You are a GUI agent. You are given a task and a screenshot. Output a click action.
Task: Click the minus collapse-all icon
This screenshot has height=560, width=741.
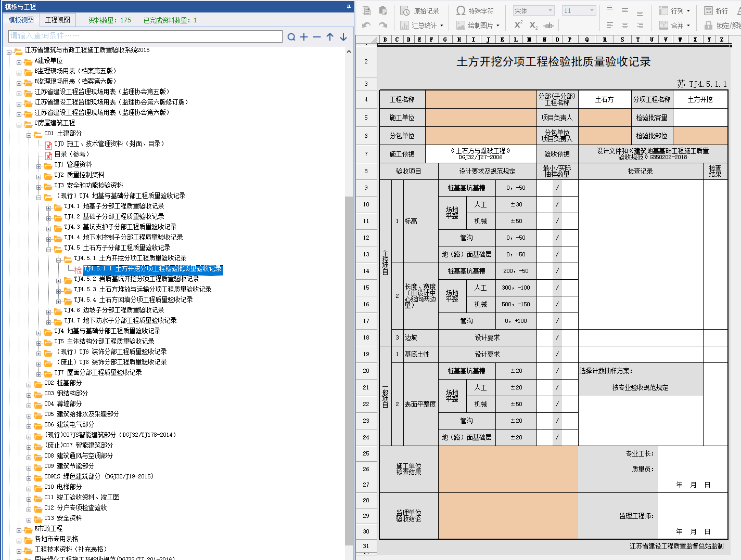(x=317, y=37)
